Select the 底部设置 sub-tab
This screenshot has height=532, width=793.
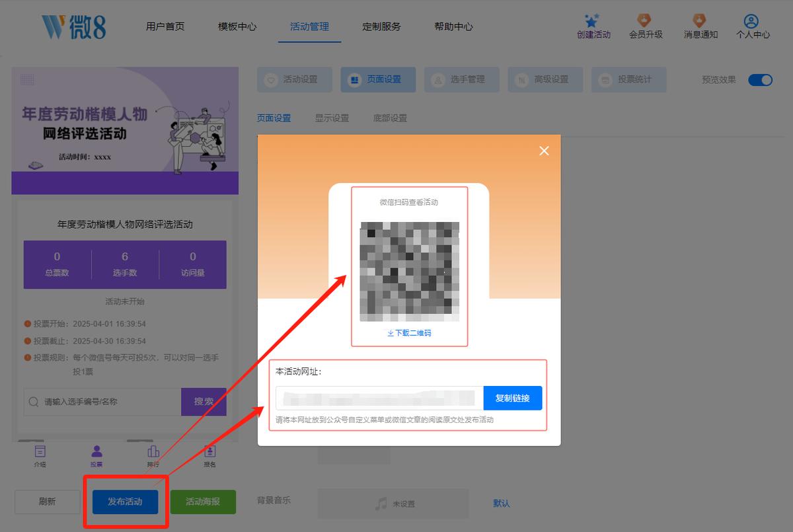coord(390,118)
